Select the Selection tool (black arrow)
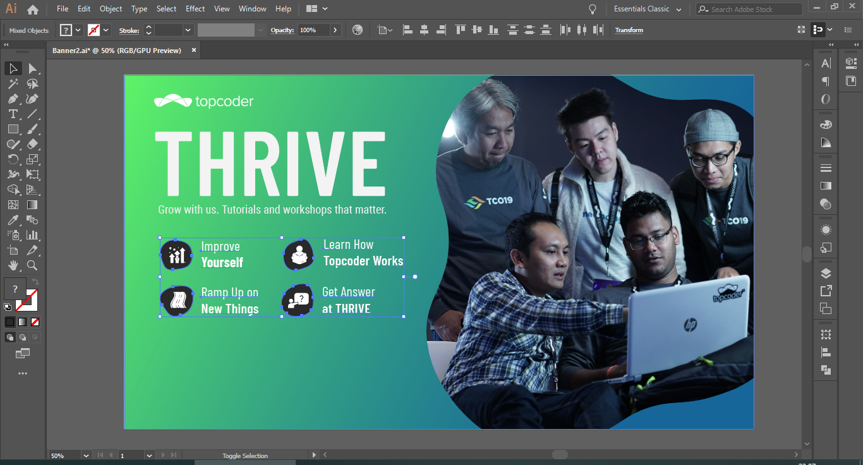The image size is (868, 465). pyautogui.click(x=13, y=68)
